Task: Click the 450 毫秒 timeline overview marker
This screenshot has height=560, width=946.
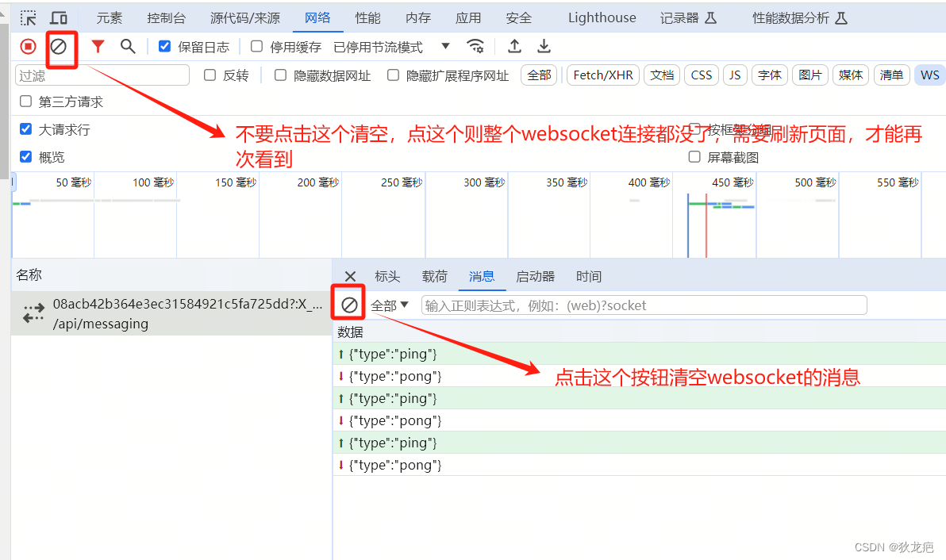Action: coord(733,182)
